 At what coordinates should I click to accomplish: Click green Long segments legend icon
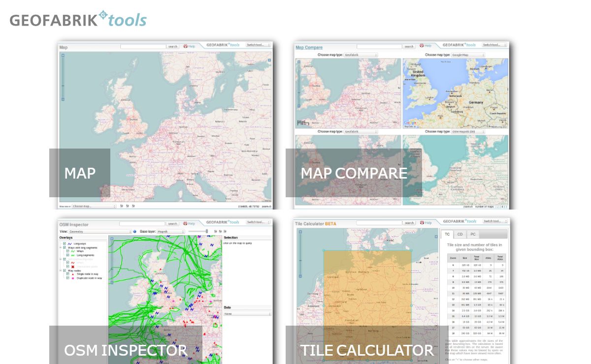pyautogui.click(x=73, y=255)
